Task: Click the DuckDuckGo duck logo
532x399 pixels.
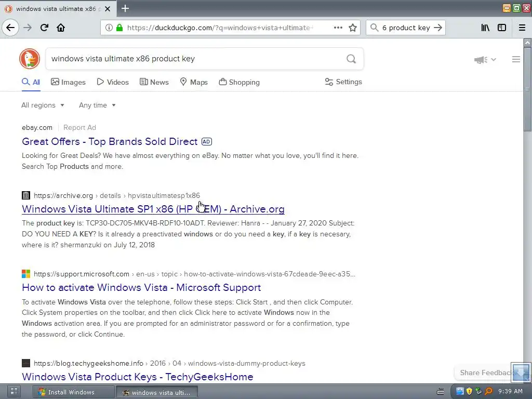Action: (30, 59)
